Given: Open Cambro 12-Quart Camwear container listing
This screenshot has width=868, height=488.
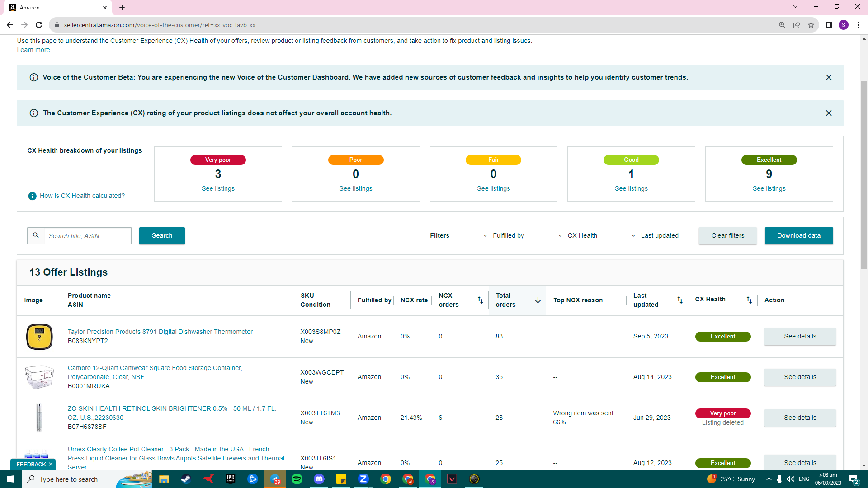Looking at the screenshot, I should [155, 373].
